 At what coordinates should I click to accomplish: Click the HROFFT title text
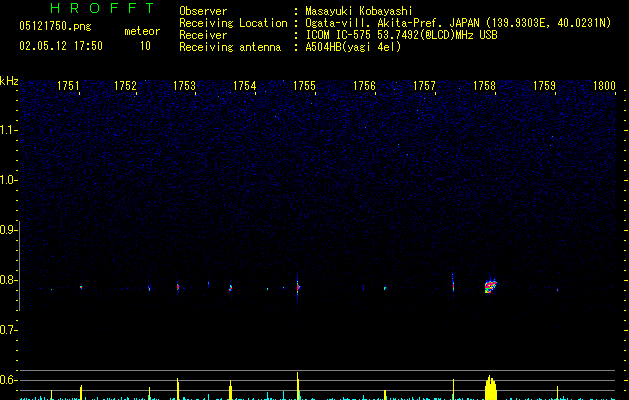102,8
